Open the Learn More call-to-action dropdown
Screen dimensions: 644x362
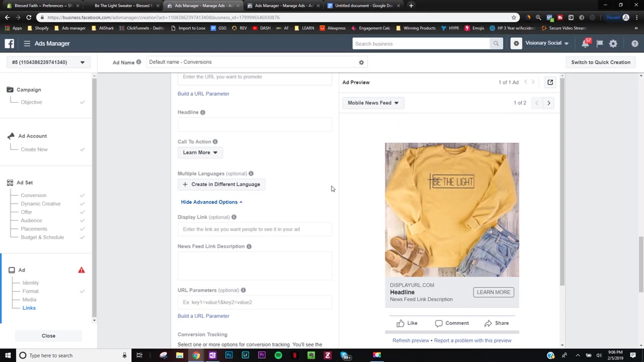click(x=200, y=152)
